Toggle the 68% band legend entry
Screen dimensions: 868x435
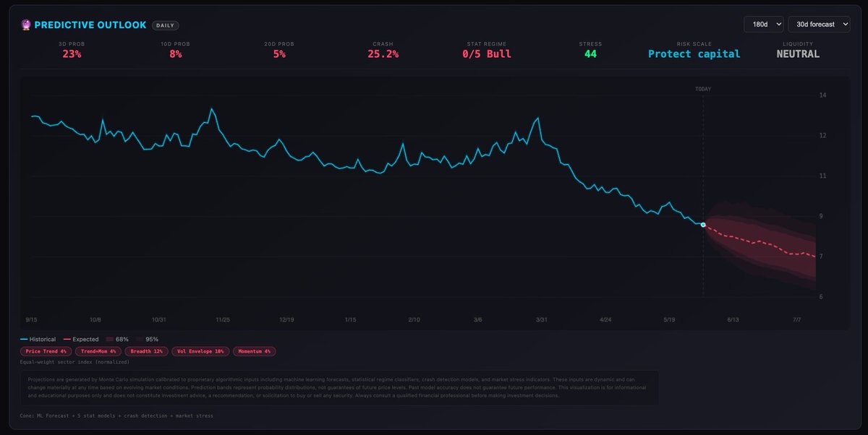117,339
